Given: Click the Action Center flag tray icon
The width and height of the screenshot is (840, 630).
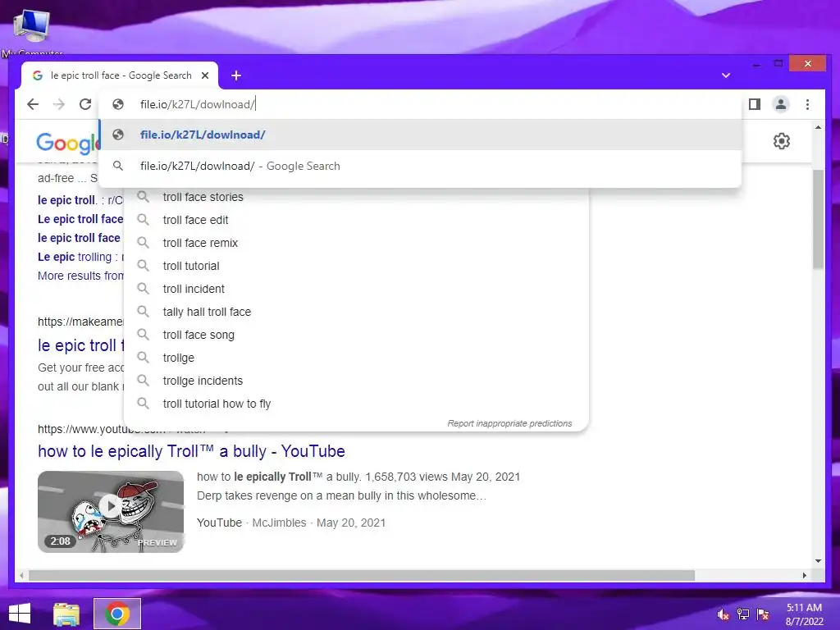Looking at the screenshot, I should pyautogui.click(x=763, y=614).
